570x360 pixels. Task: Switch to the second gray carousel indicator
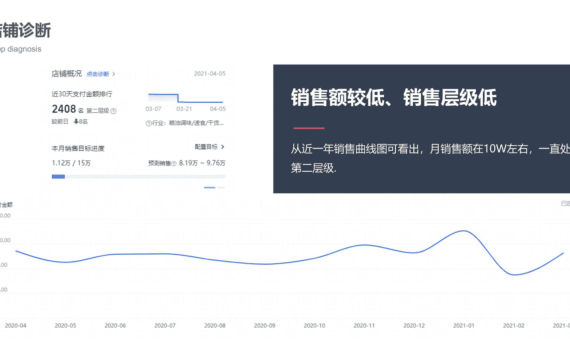tap(221, 188)
